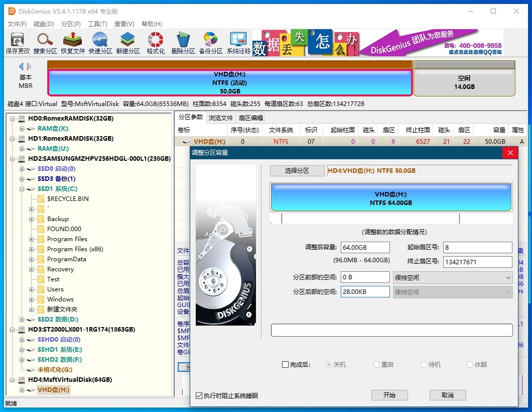
Task: Select the 休眠 (hibernate) radio option
Action: click(x=470, y=364)
